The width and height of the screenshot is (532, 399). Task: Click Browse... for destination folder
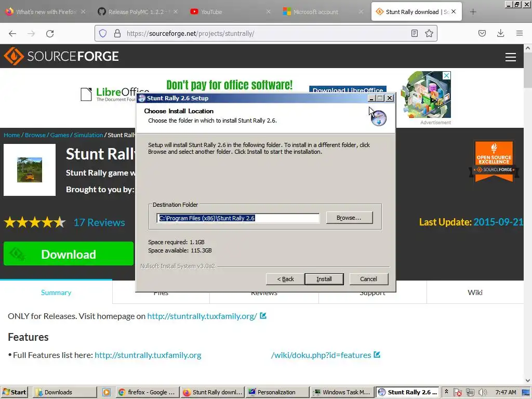(349, 218)
